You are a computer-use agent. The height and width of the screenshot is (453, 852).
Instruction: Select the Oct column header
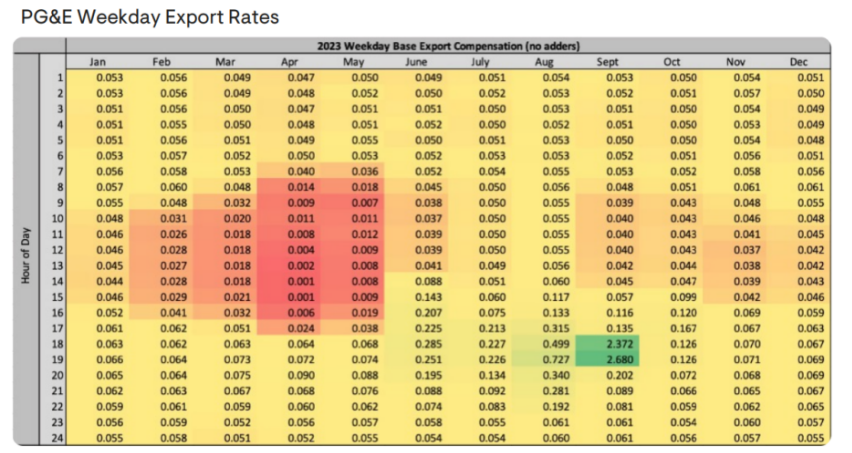pos(671,62)
